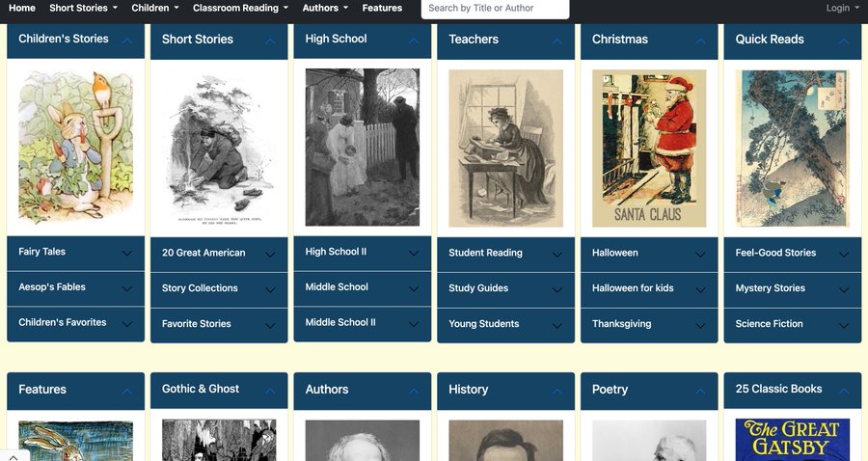This screenshot has height=461, width=868.
Task: Open The Great Gatsby book cover
Action: pos(792,440)
